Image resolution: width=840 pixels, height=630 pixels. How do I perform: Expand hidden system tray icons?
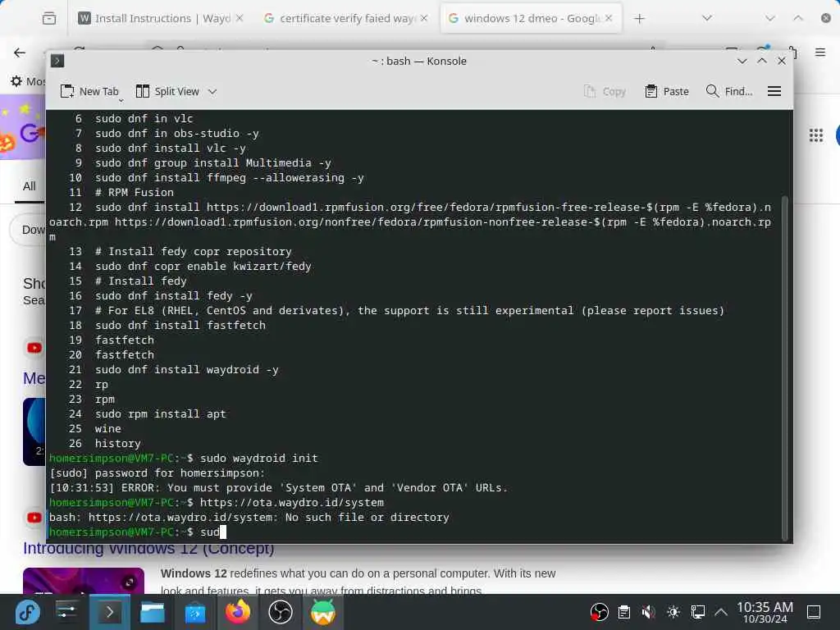721,612
